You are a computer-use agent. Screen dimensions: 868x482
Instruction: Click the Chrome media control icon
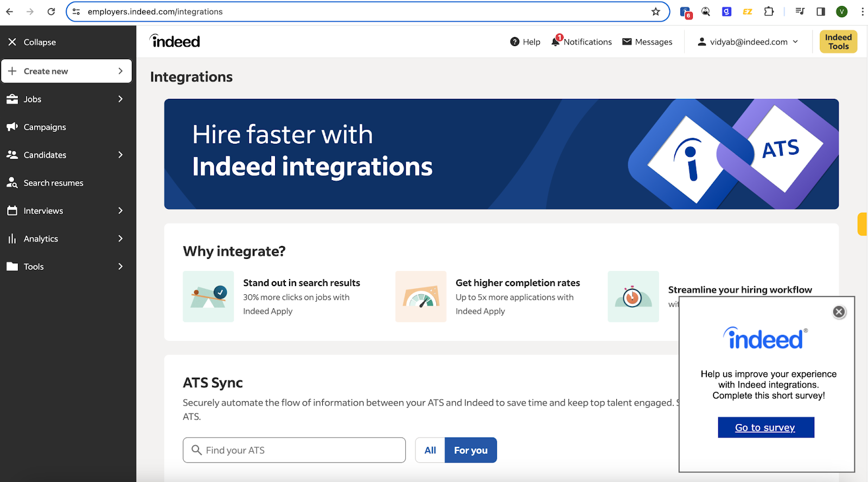coord(800,11)
